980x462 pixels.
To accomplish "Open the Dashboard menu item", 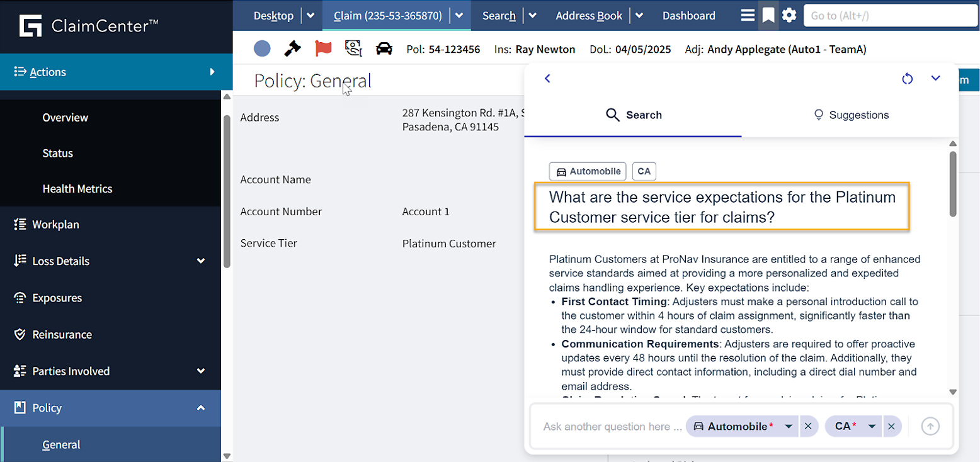I will click(688, 15).
